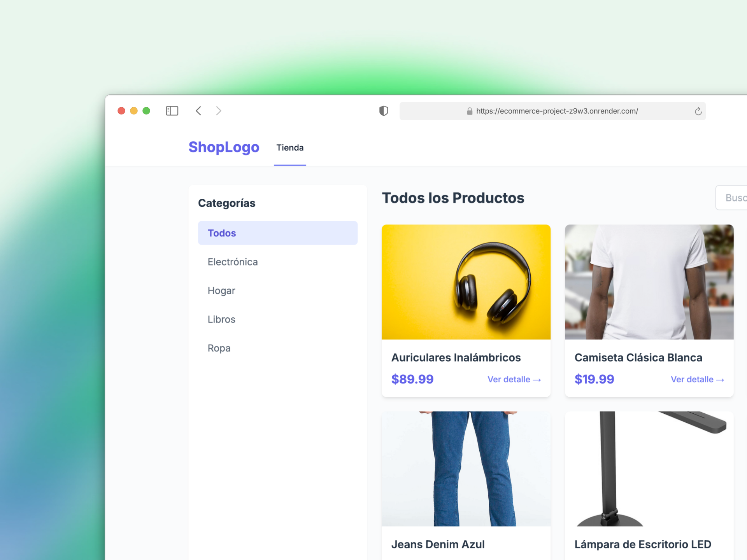The width and height of the screenshot is (747, 560).
Task: Click the Ver detalle arrow for Auriculares
Action: (514, 379)
